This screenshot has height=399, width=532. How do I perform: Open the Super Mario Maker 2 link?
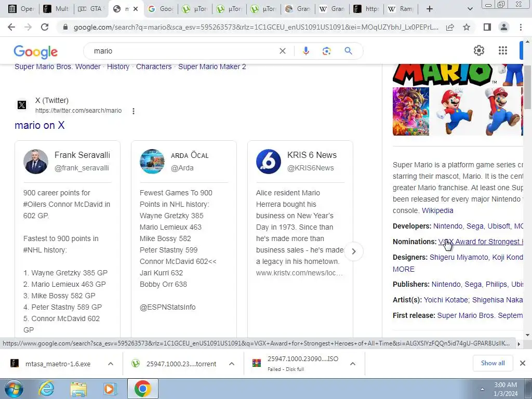point(212,66)
